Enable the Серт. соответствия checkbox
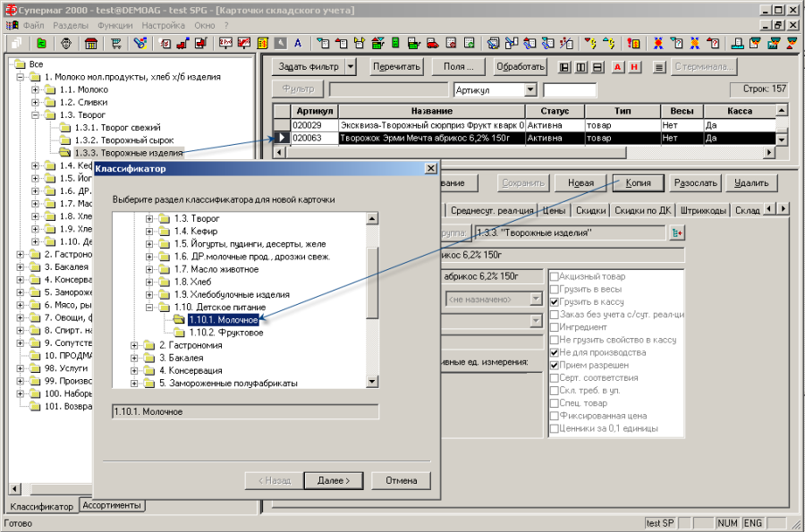Screen dimensions: 805x532 555,377
